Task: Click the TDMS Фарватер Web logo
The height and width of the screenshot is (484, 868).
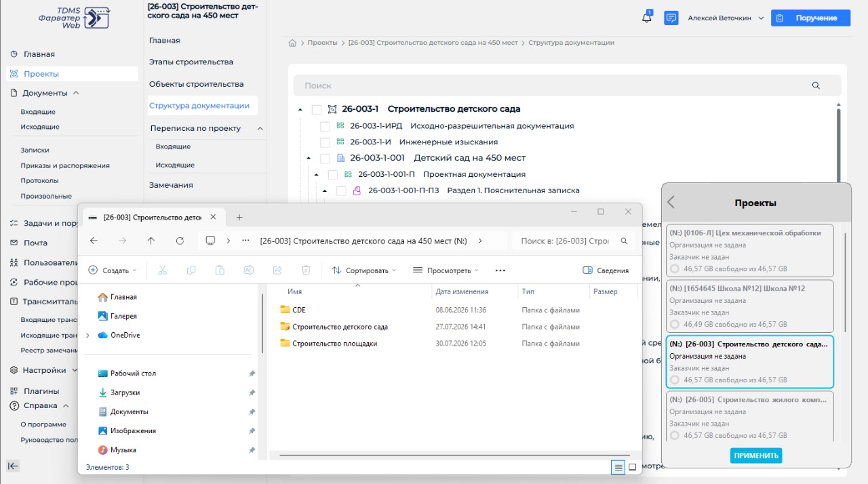Action: [73, 19]
